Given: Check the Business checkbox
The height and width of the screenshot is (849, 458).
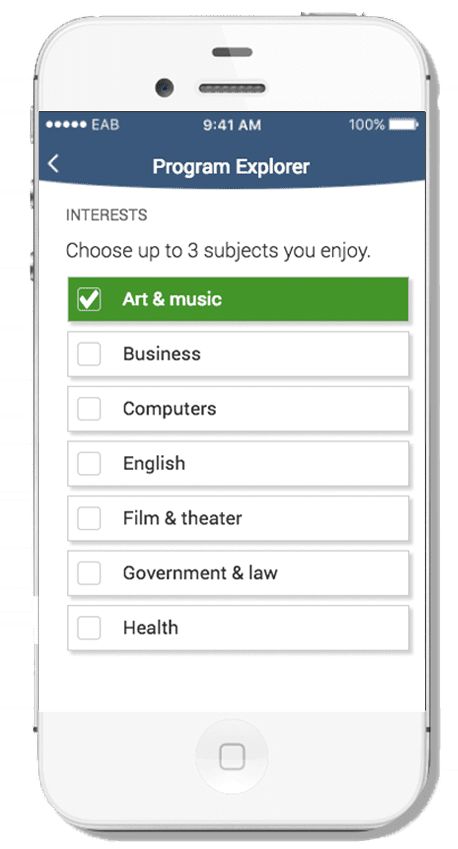Looking at the screenshot, I should click(x=89, y=354).
